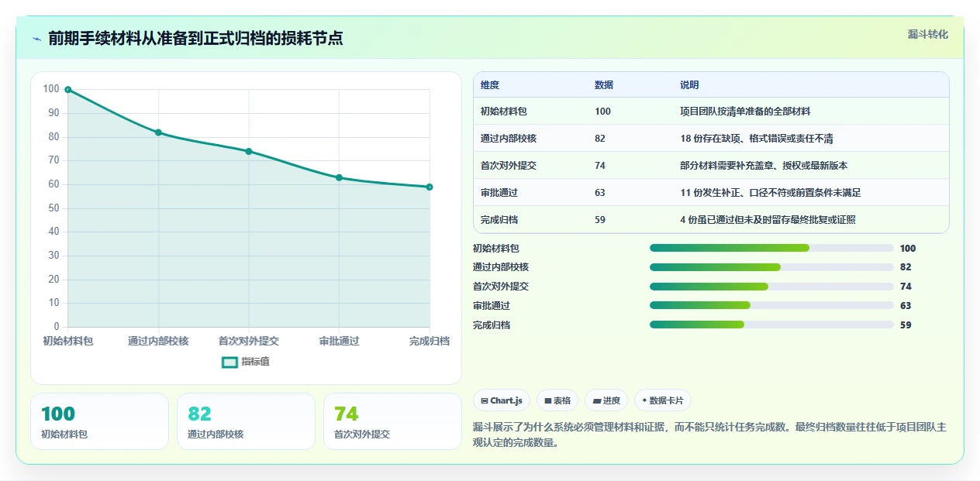The width and height of the screenshot is (980, 481).
Task: Click description 4 份虽已通过但未及时留存最终批复或证照
Action: [768, 220]
